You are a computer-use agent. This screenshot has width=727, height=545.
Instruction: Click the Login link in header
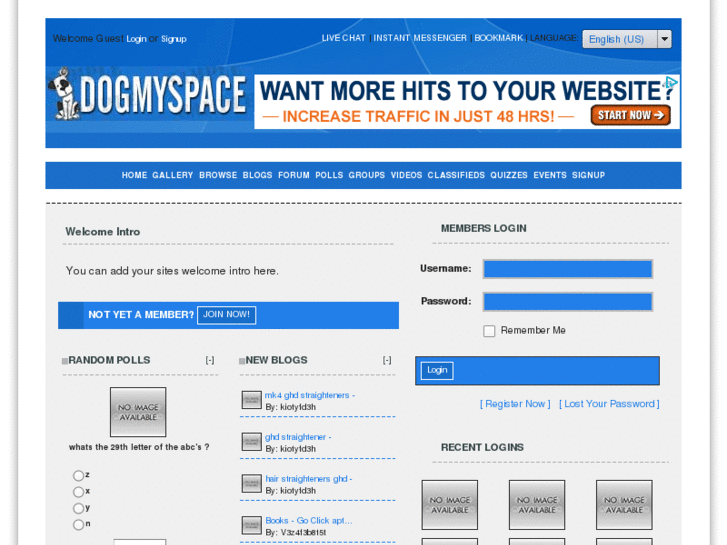pos(136,39)
